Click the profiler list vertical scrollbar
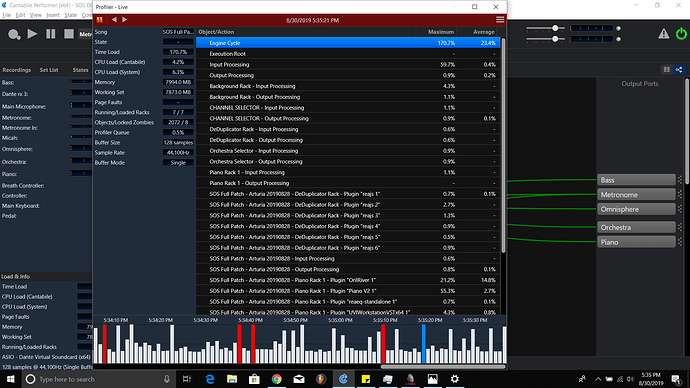 click(x=503, y=145)
